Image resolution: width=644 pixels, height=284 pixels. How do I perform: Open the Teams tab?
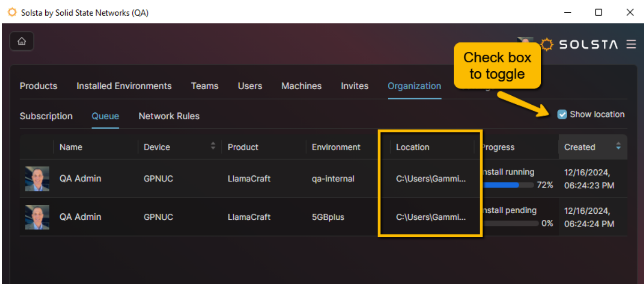(x=204, y=86)
